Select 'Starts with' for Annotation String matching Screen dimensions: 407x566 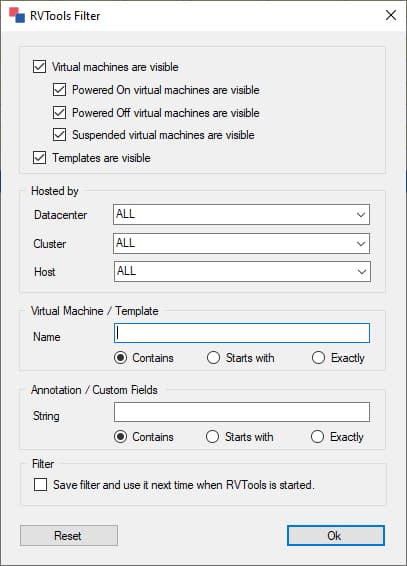pyautogui.click(x=212, y=437)
